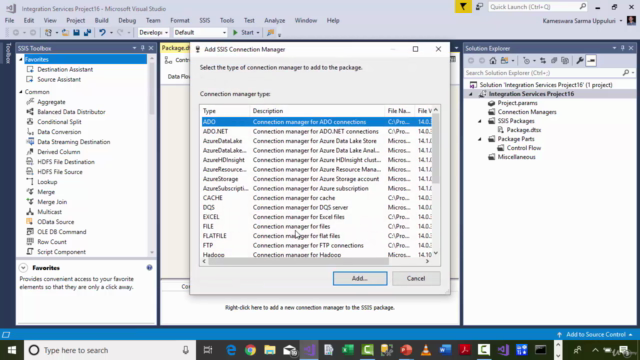
Task: Click the Type column header
Action: coord(225,111)
